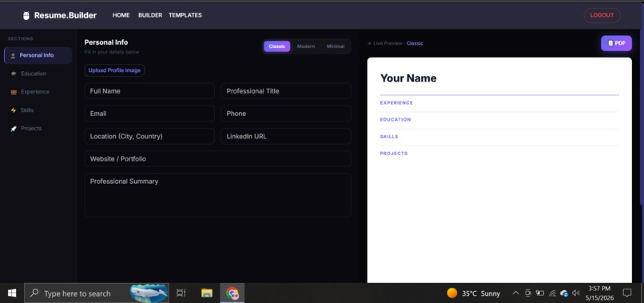Show hidden system tray icons
The width and height of the screenshot is (644, 303).
[x=516, y=293]
